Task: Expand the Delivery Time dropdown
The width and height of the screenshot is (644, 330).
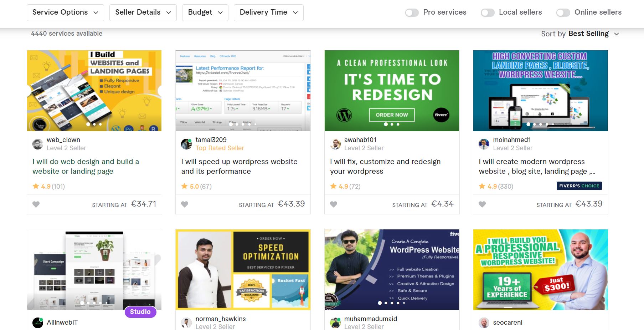Action: (x=269, y=12)
